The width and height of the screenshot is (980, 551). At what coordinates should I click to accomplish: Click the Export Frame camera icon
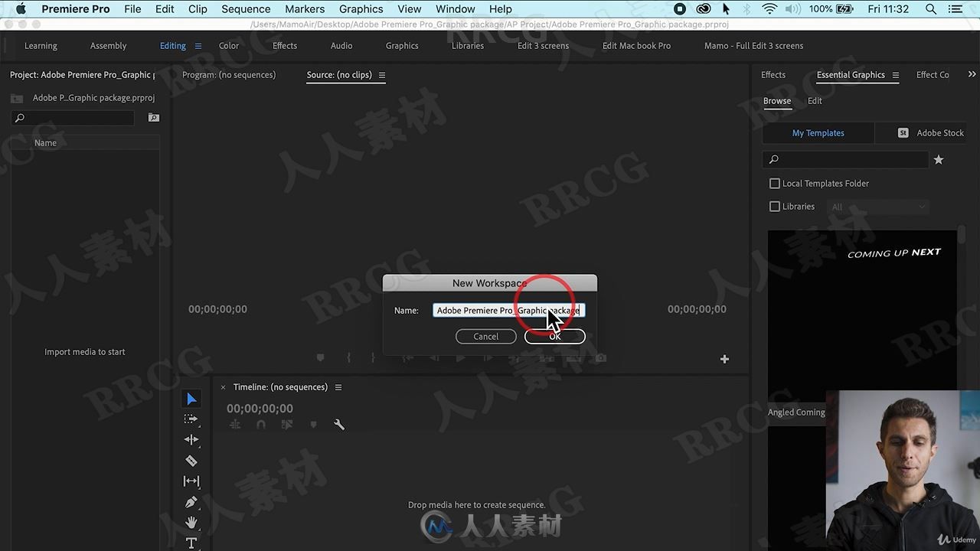point(601,358)
